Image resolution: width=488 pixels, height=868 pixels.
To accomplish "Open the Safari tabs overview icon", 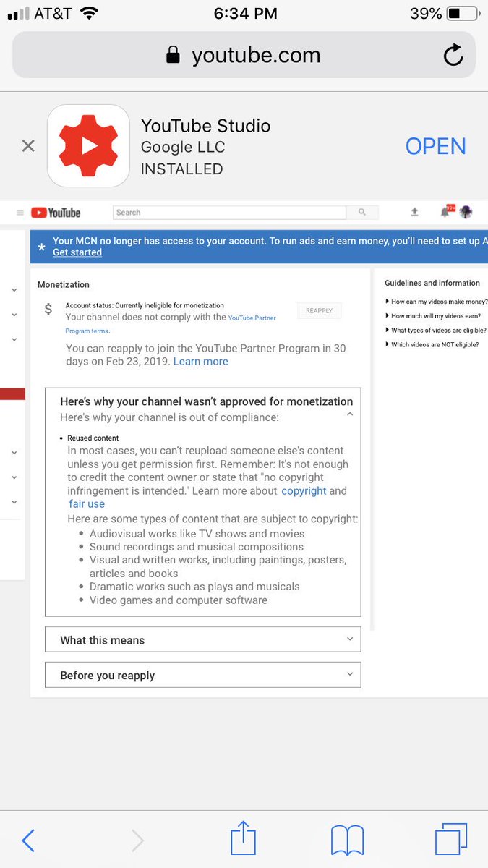I will pyautogui.click(x=451, y=840).
